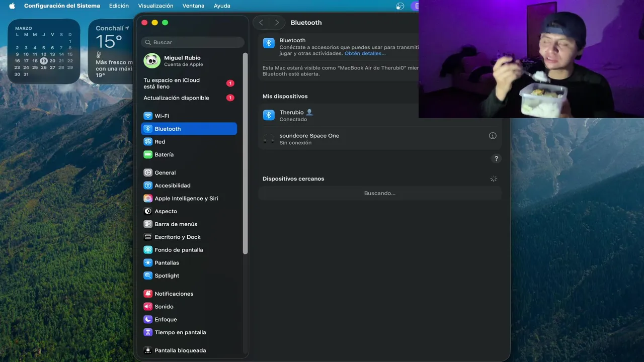The width and height of the screenshot is (644, 362).
Task: Open the Accesibilidad icon
Action: coord(148,186)
